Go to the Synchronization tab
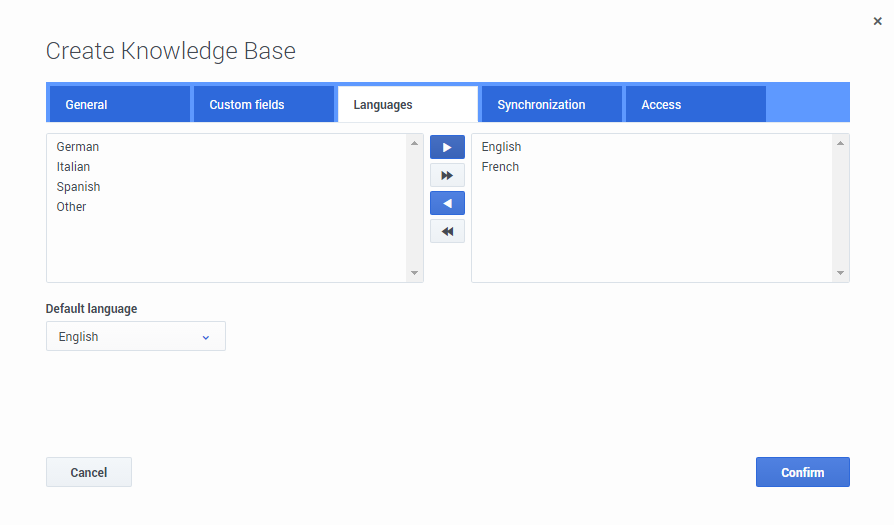 tap(551, 105)
